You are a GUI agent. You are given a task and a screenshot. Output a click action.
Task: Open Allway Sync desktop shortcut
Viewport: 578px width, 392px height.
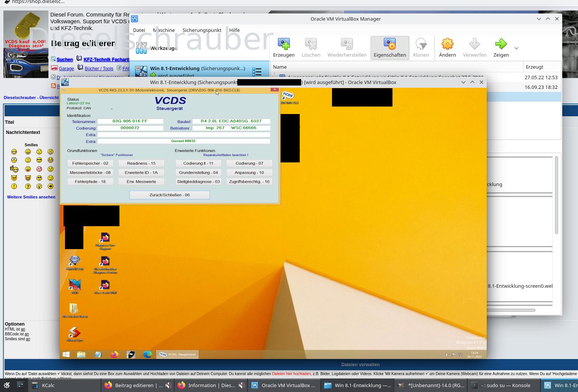tap(75, 334)
